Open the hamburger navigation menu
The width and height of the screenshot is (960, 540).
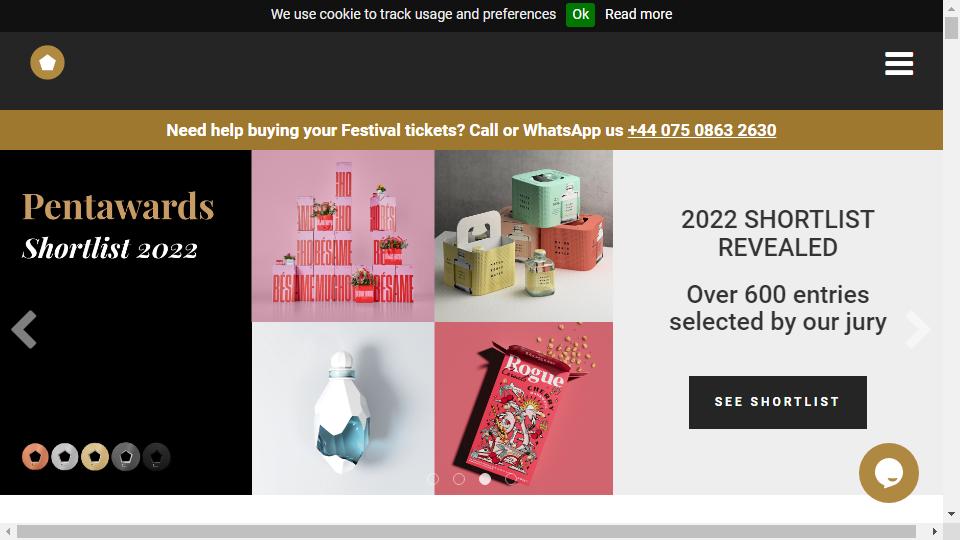[x=899, y=64]
